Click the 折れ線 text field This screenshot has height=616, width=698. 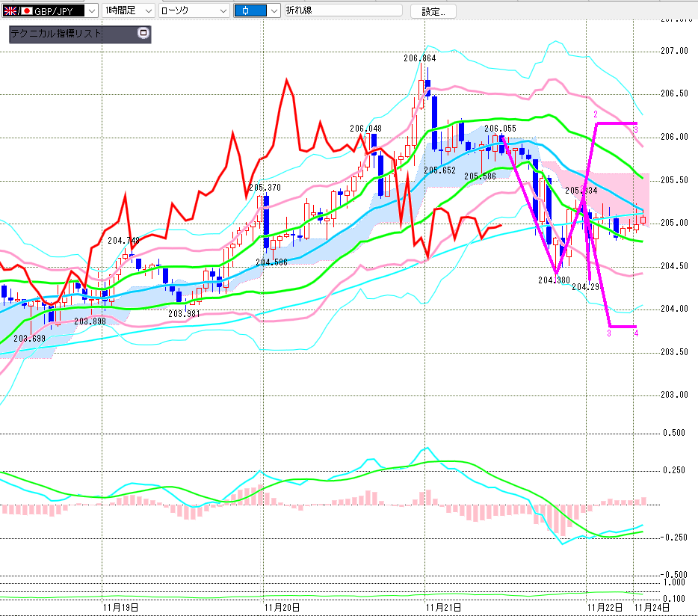coord(342,11)
